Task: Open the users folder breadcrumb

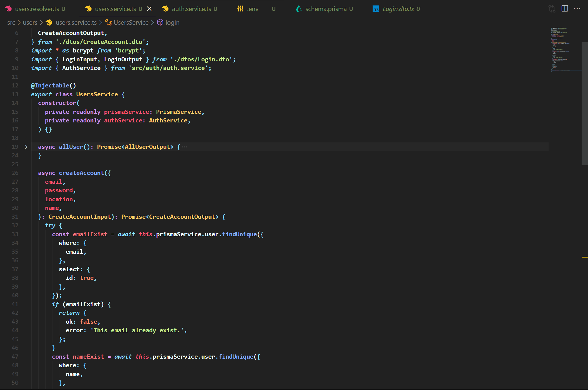Action: (x=30, y=22)
